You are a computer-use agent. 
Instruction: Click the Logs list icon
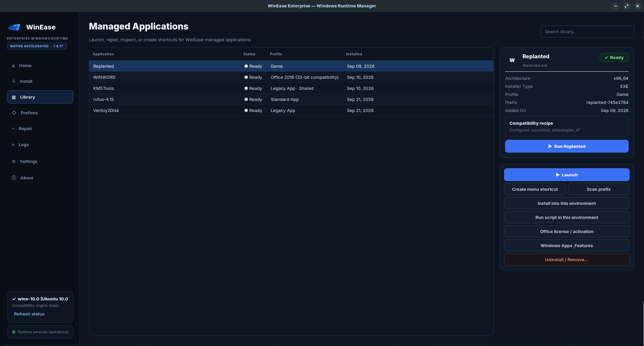pos(13,145)
